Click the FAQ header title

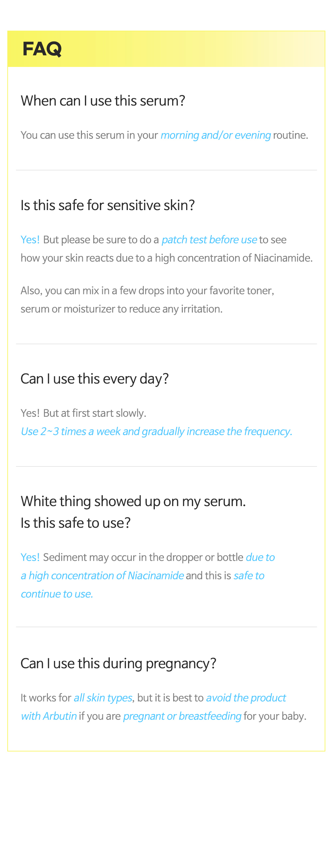pos(42,49)
